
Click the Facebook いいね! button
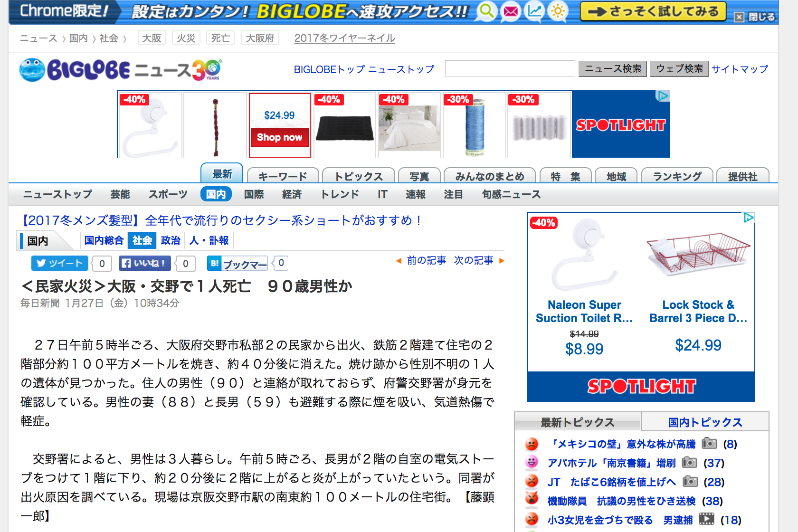point(144,263)
